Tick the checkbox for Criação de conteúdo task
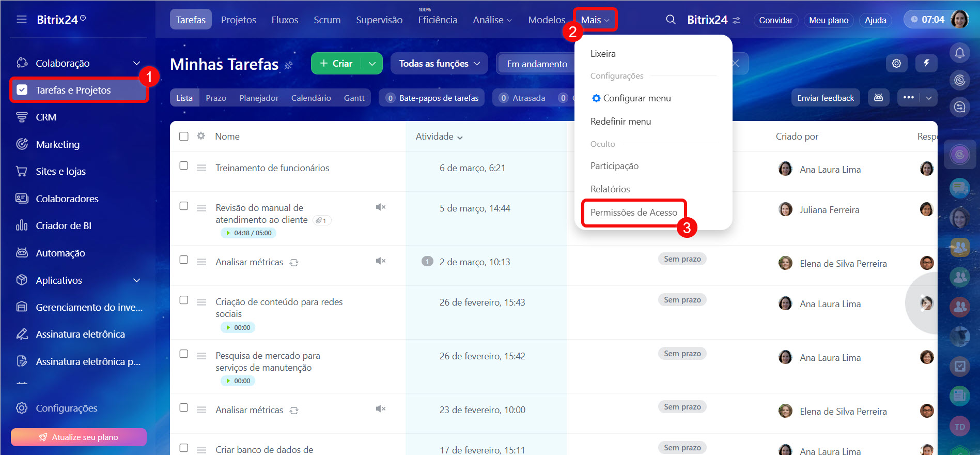980x455 pixels. (x=184, y=300)
